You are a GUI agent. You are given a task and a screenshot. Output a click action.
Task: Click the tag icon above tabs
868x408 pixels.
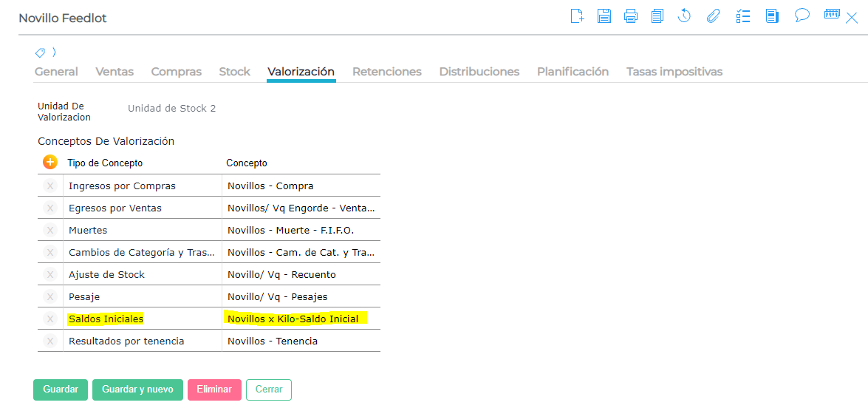(x=40, y=52)
